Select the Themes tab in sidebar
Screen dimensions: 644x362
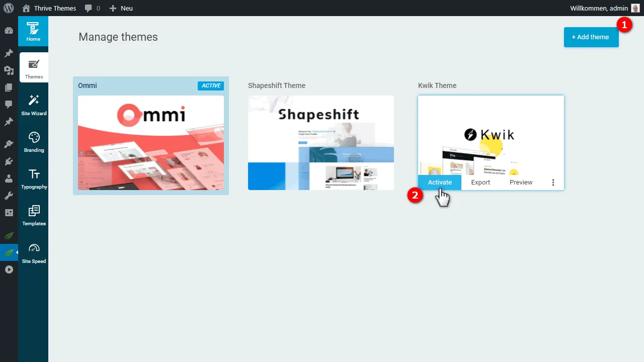click(34, 67)
